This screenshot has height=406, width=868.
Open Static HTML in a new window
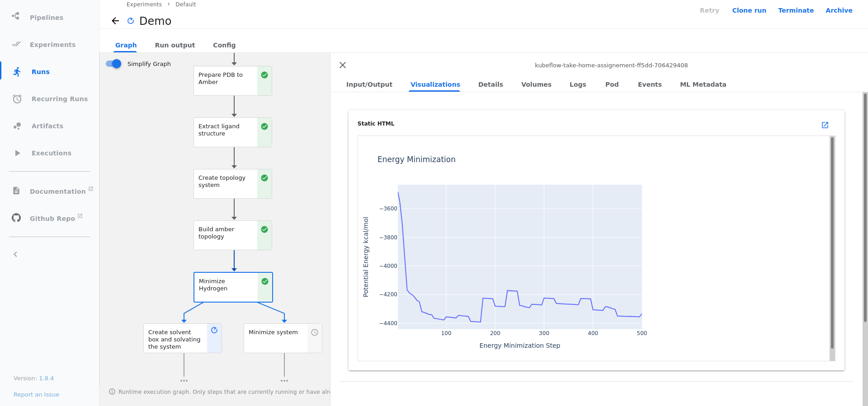825,125
